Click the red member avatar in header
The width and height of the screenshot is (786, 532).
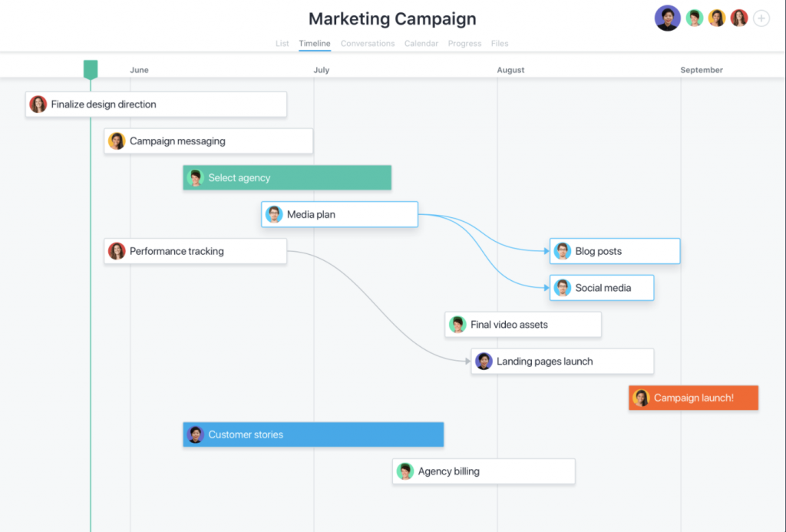coord(739,18)
